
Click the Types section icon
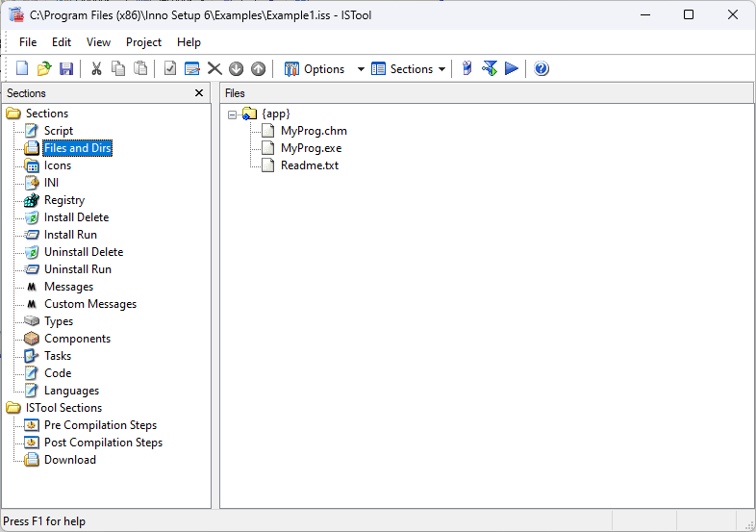(32, 320)
